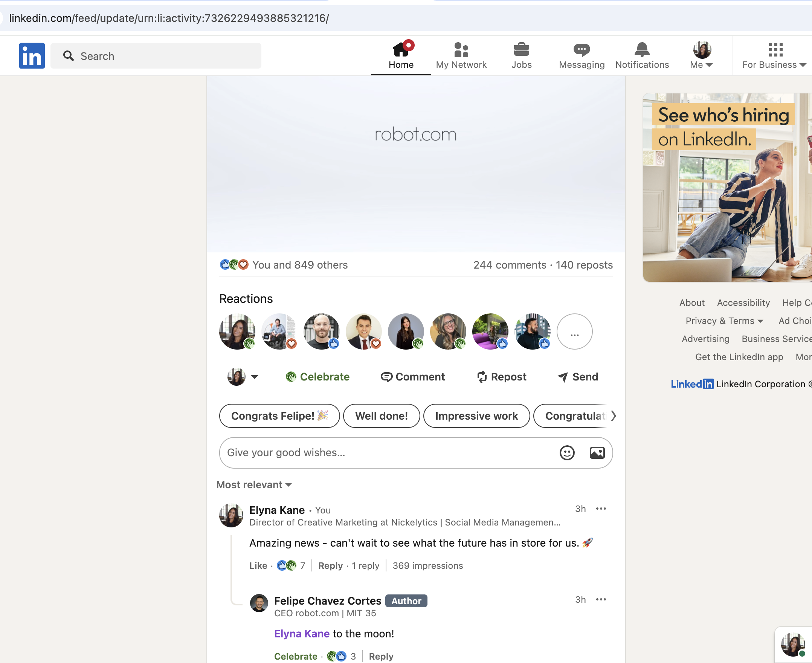812x663 pixels.
Task: Toggle the Celebrate reaction on the post
Action: (x=317, y=377)
